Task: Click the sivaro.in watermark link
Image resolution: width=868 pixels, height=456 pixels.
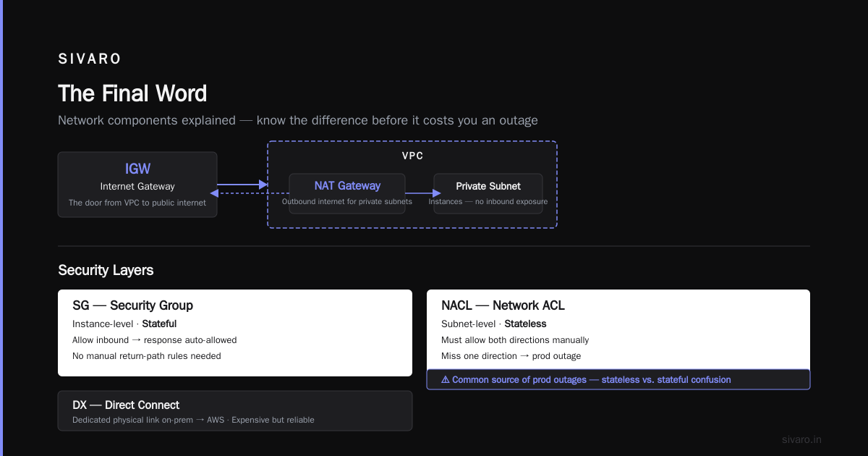Action: coord(801,439)
